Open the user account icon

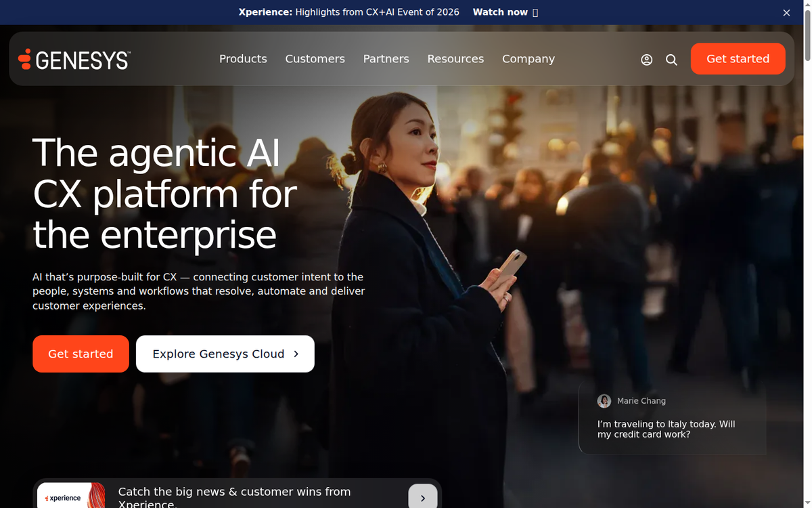click(647, 60)
